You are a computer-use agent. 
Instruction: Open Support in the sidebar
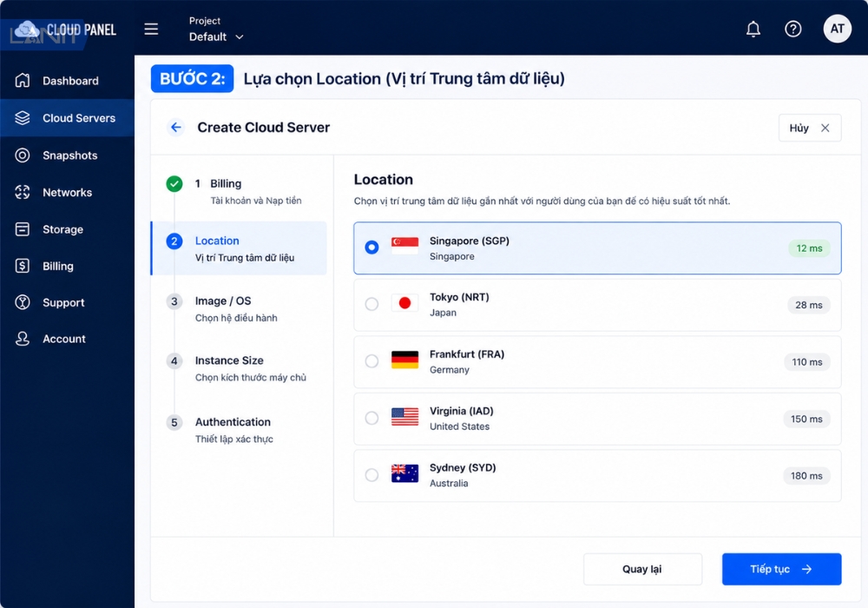coord(67,302)
